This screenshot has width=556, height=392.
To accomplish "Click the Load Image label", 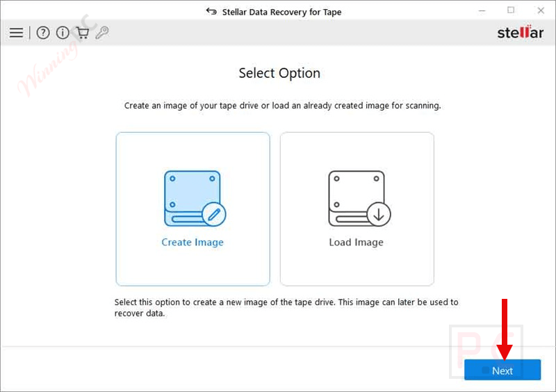I will pyautogui.click(x=356, y=243).
